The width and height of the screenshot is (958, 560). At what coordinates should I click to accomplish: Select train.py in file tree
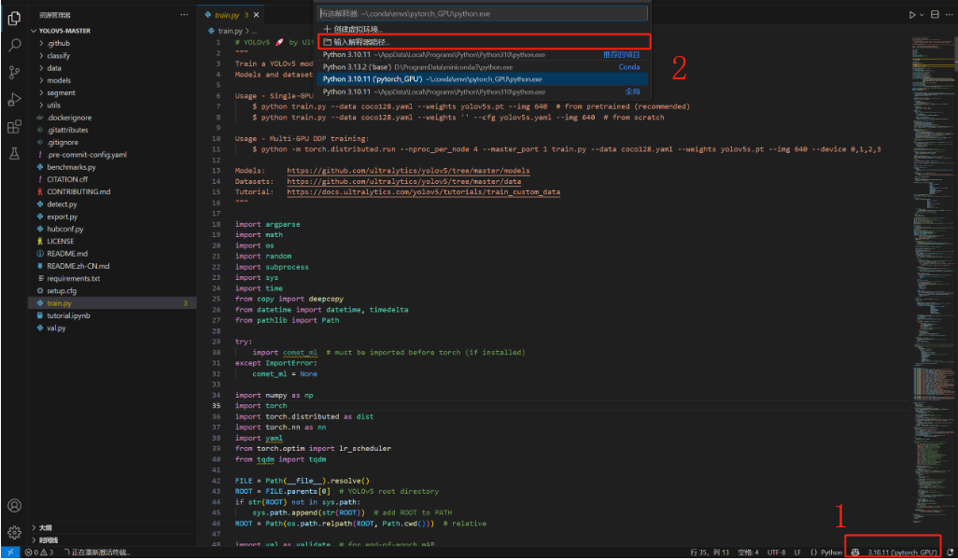coord(112,303)
